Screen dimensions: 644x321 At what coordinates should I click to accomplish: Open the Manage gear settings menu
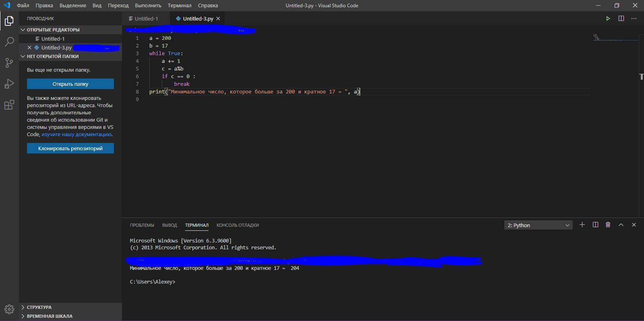[x=9, y=309]
